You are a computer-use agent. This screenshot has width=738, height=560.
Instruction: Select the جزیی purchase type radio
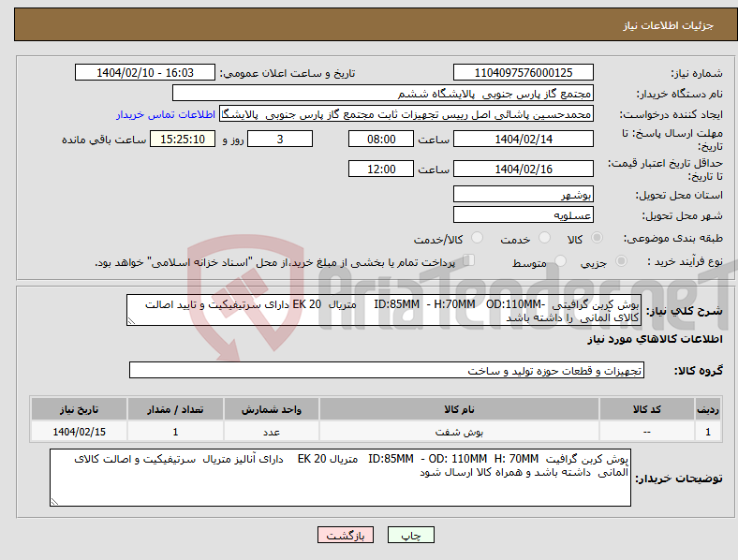pos(621,260)
